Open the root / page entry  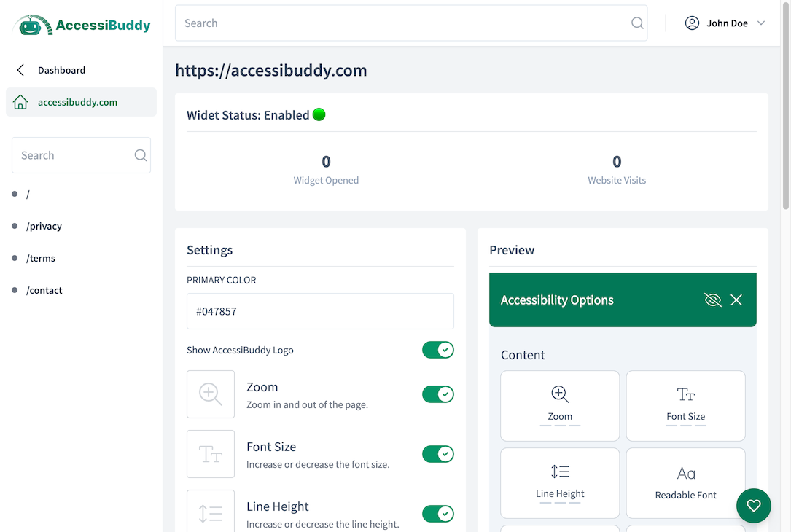pyautogui.click(x=28, y=194)
